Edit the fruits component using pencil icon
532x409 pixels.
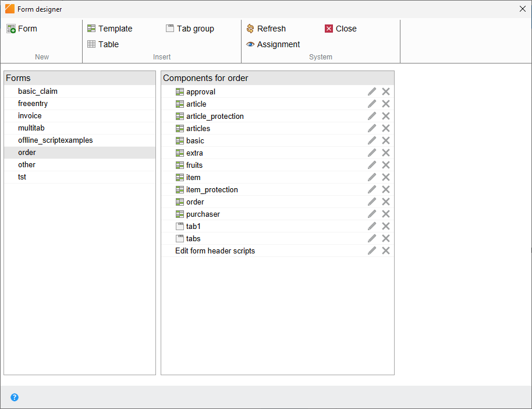point(372,165)
